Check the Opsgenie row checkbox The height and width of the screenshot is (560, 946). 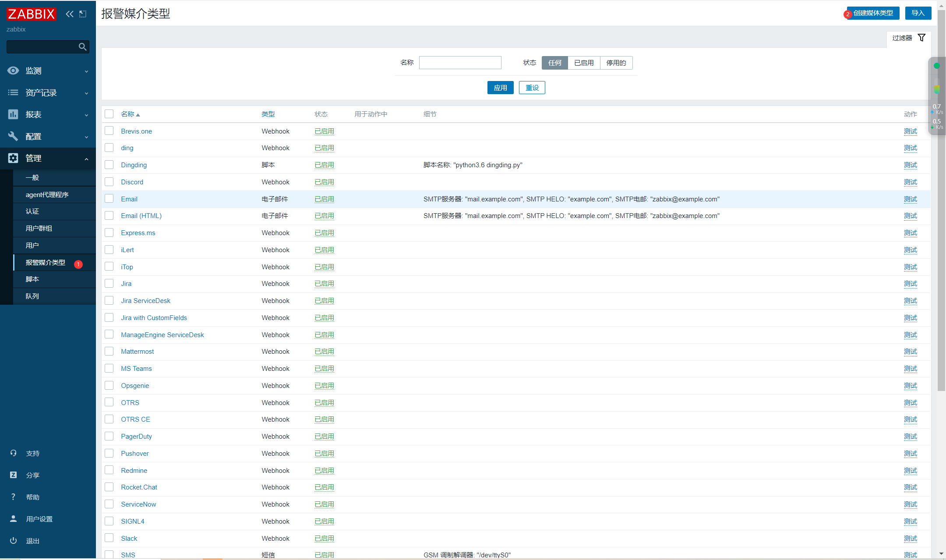pyautogui.click(x=109, y=385)
